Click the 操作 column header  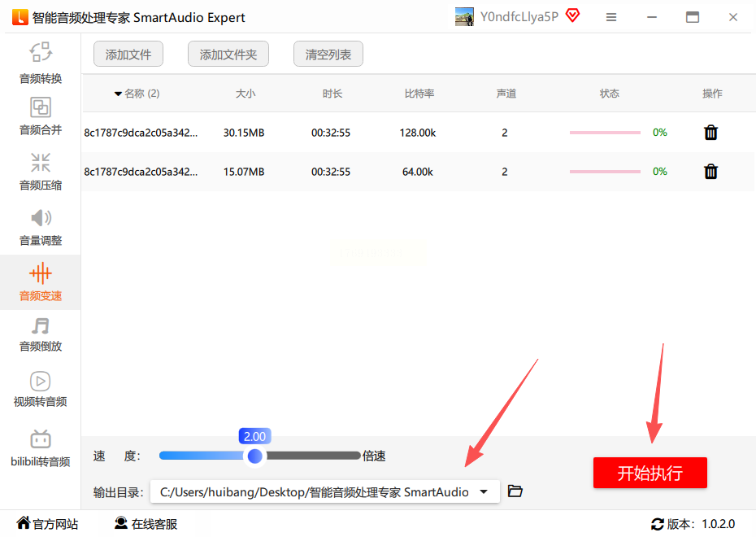pos(712,93)
